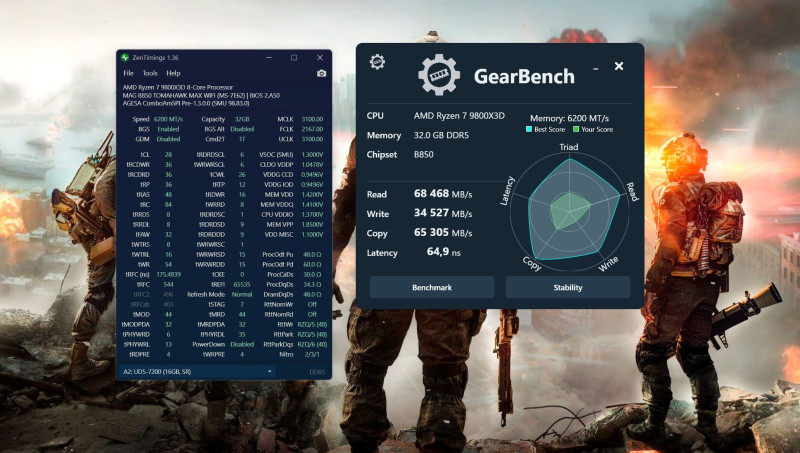Click the PowerDown Disabled value
Image resolution: width=800 pixels, height=453 pixels.
[242, 344]
